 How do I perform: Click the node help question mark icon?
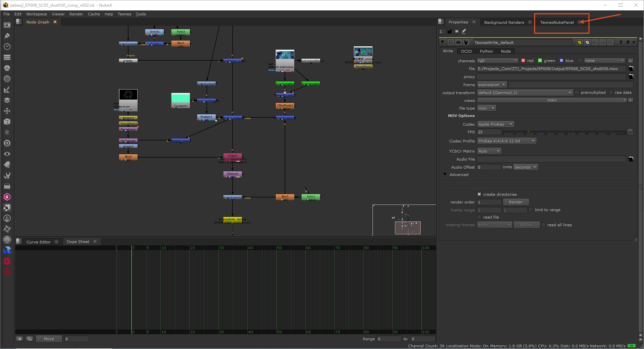point(621,42)
